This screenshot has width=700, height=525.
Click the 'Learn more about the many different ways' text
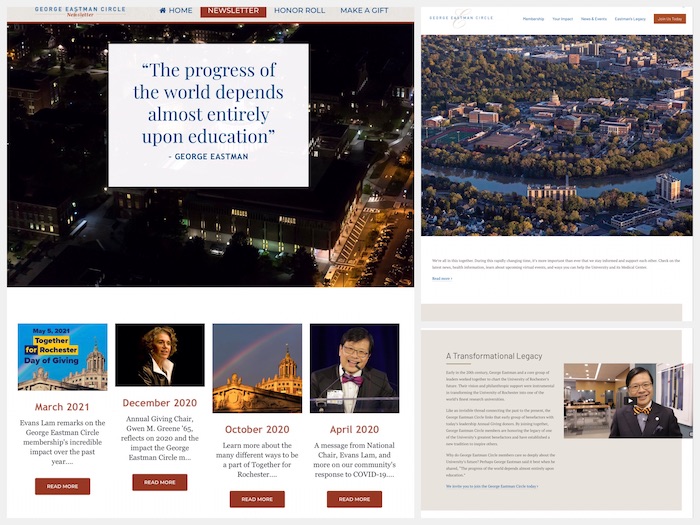coord(257,460)
